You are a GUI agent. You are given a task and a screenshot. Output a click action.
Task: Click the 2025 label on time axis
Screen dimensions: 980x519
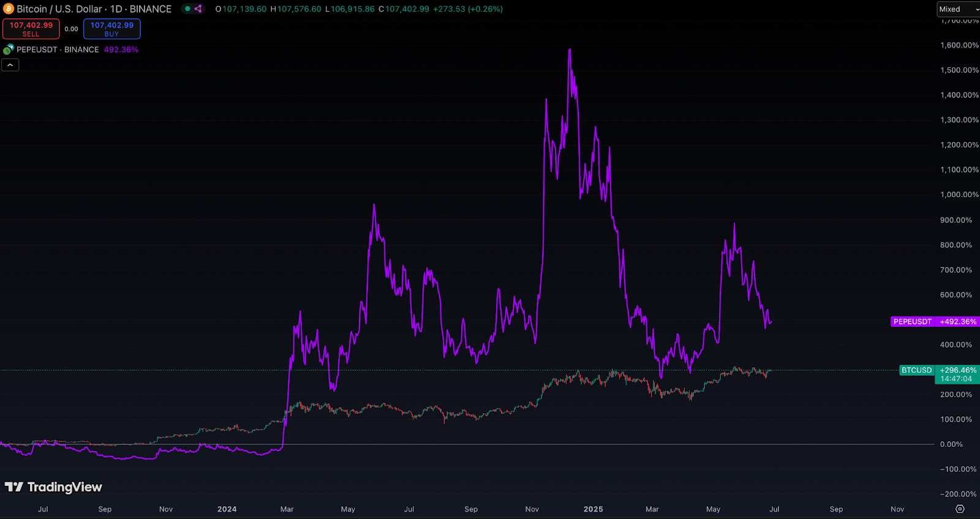[x=593, y=509]
